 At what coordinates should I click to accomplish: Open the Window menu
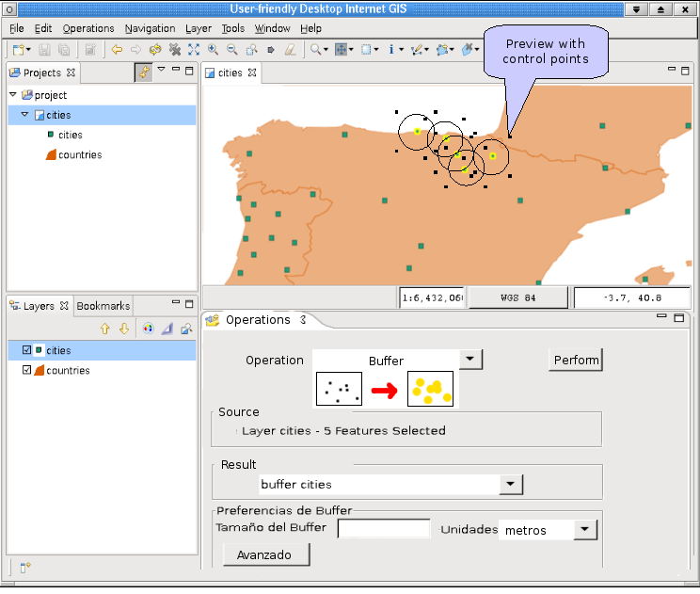272,28
